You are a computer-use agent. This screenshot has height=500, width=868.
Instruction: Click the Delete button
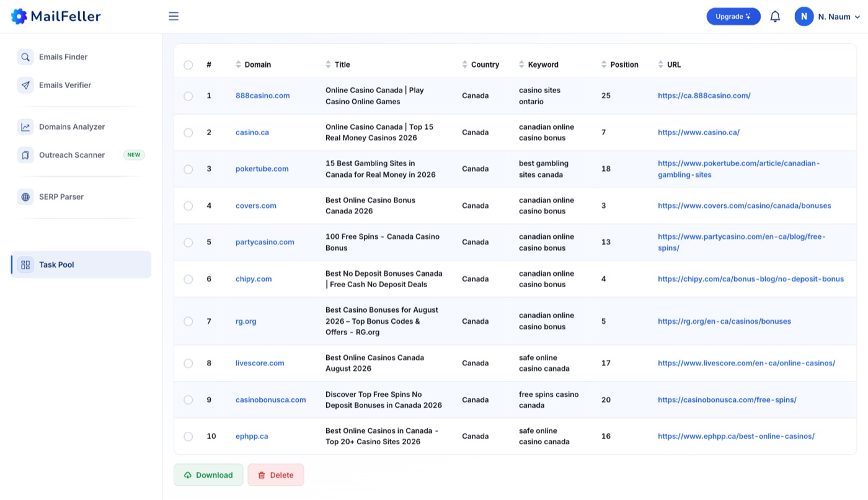[x=276, y=475]
